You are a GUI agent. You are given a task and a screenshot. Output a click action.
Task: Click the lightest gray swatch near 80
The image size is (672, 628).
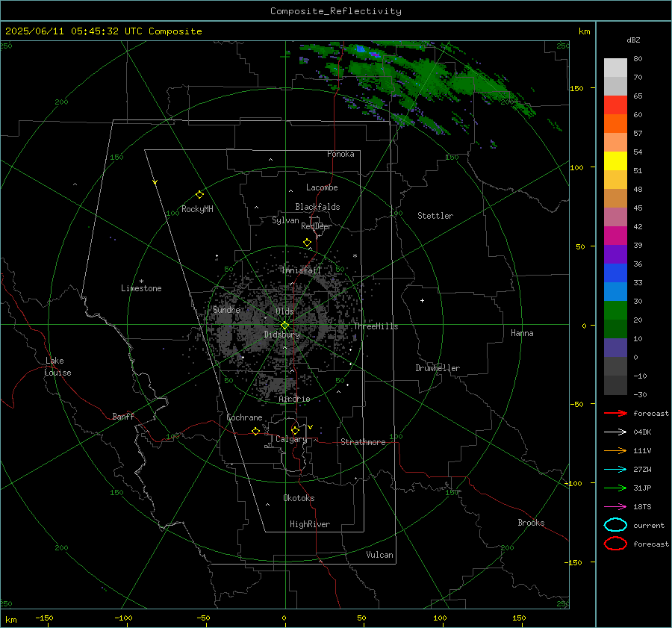tap(615, 68)
